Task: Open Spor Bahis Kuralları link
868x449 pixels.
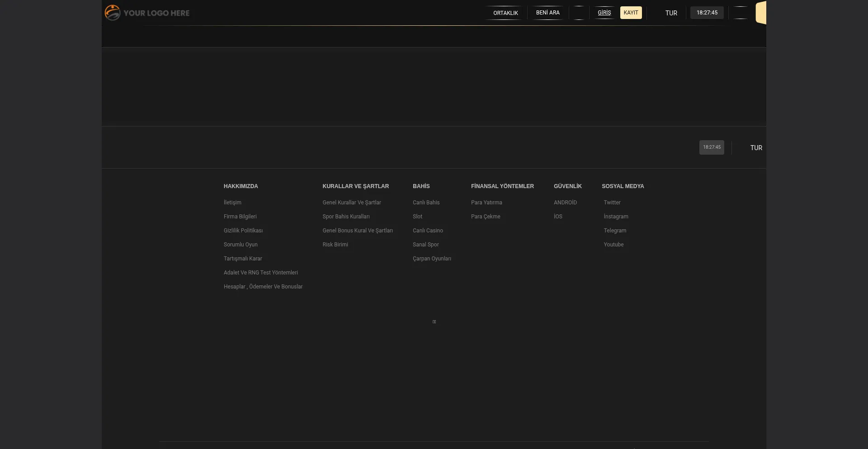Action: pos(346,217)
